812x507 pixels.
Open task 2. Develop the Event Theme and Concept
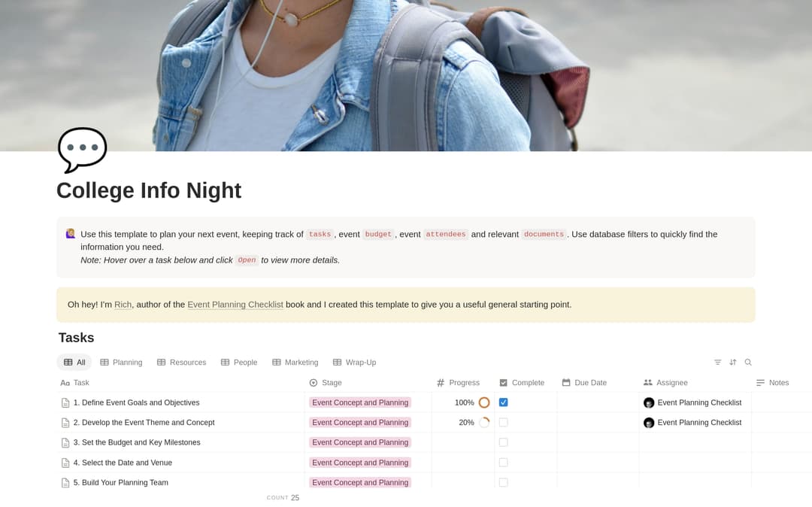pos(144,423)
